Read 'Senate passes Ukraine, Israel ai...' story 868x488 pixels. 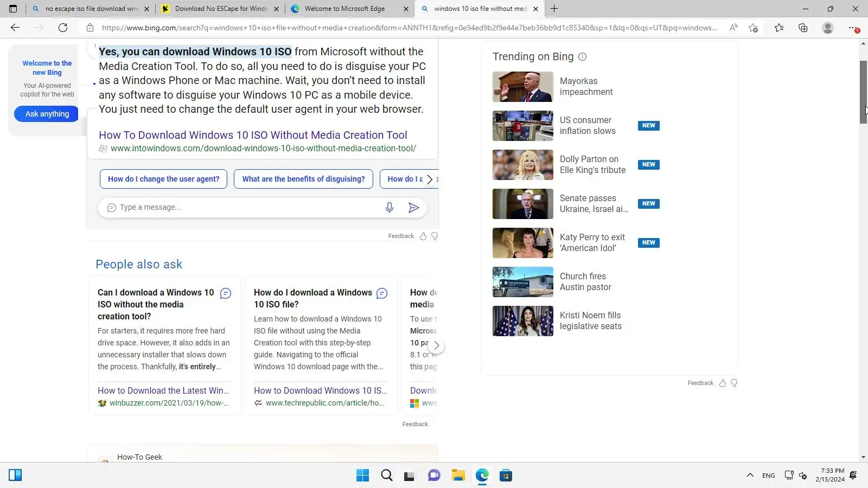(x=594, y=204)
